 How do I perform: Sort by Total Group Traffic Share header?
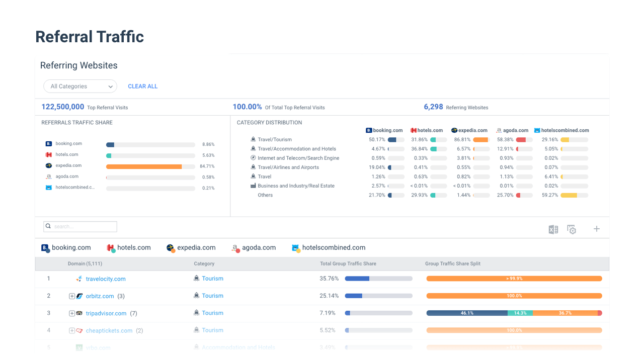[348, 263]
